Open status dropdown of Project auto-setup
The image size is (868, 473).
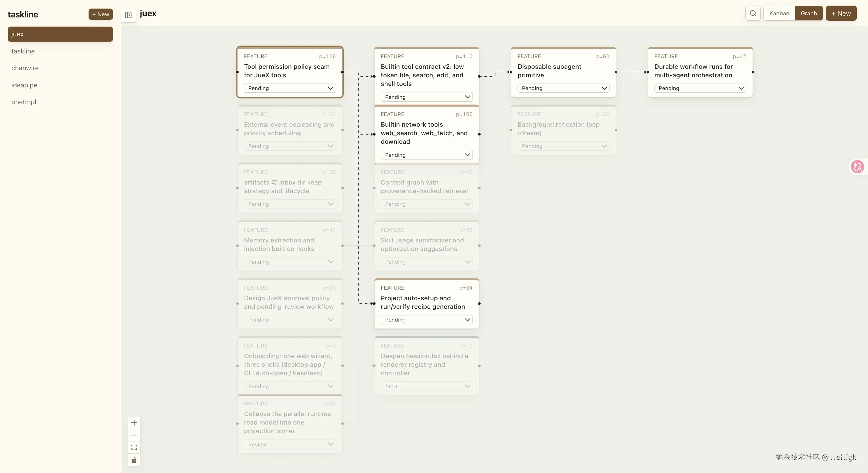[427, 320]
